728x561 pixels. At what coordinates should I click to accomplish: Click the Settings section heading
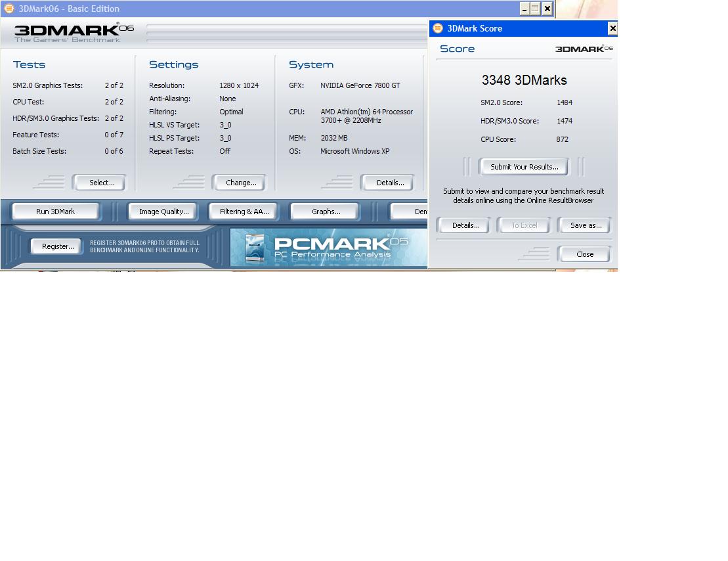(x=173, y=64)
